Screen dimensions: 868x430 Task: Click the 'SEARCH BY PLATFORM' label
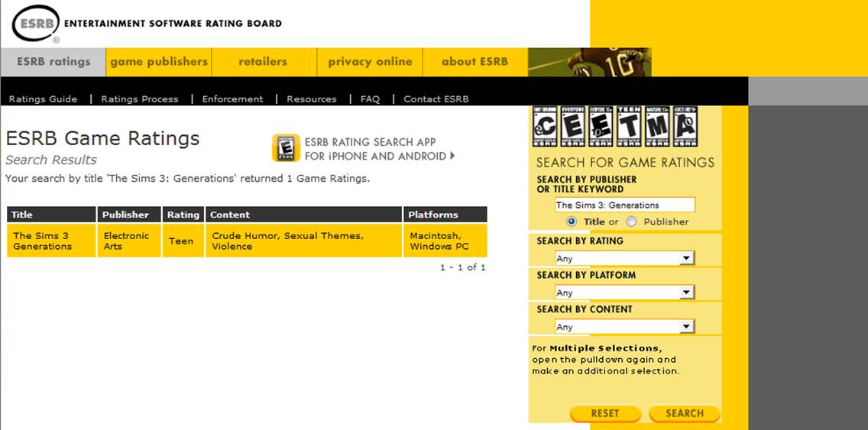(586, 275)
